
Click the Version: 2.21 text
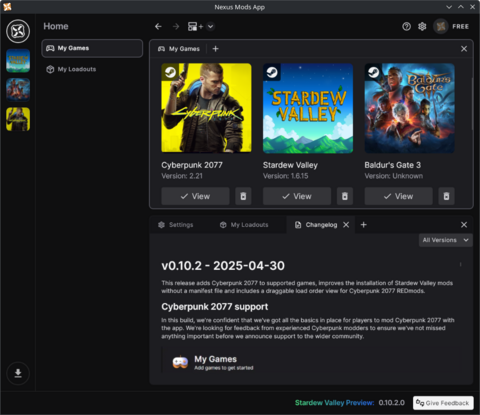(182, 176)
